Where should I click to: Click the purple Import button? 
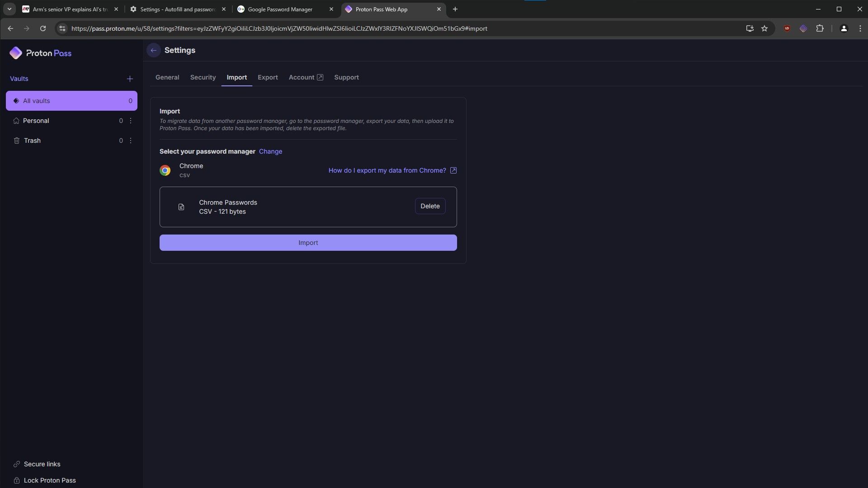point(308,243)
